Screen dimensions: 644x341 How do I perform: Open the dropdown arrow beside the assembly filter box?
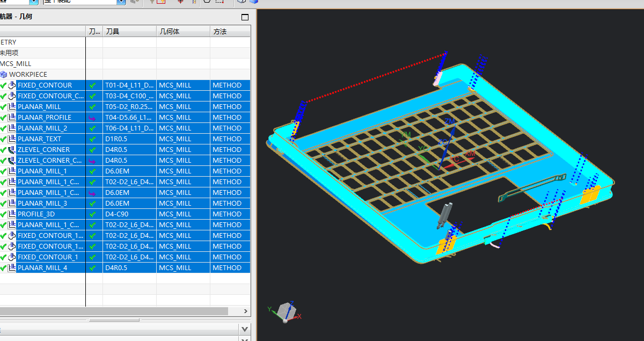point(121,2)
